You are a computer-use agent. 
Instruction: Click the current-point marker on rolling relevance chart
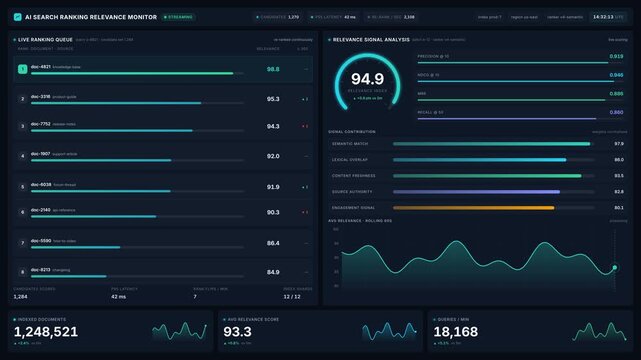point(614,268)
